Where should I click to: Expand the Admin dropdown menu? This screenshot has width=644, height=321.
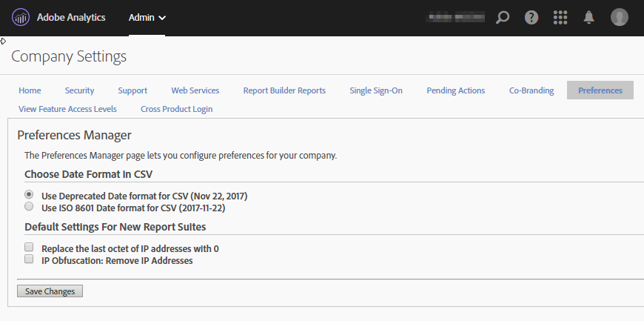(147, 18)
